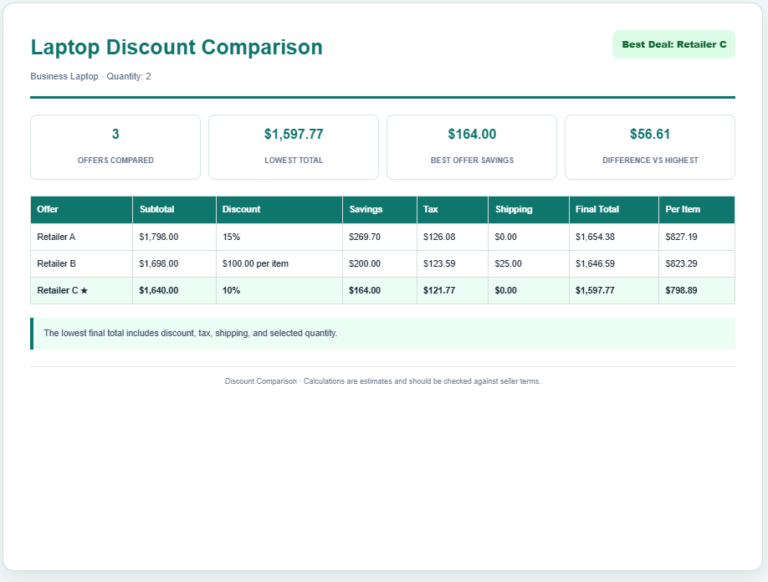This screenshot has height=582, width=768.
Task: Click the Best Deal: Retailer C badge
Action: (x=673, y=45)
